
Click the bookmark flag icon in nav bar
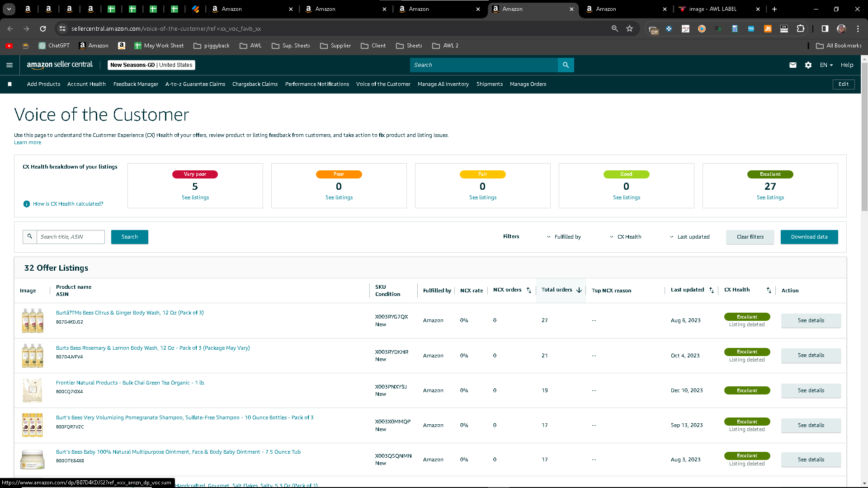pos(10,84)
